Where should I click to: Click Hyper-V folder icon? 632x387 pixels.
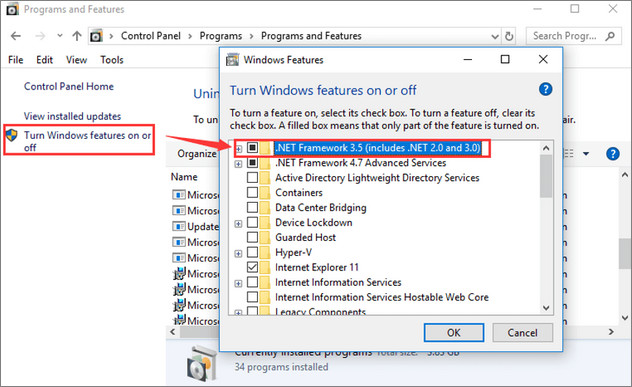pos(265,252)
